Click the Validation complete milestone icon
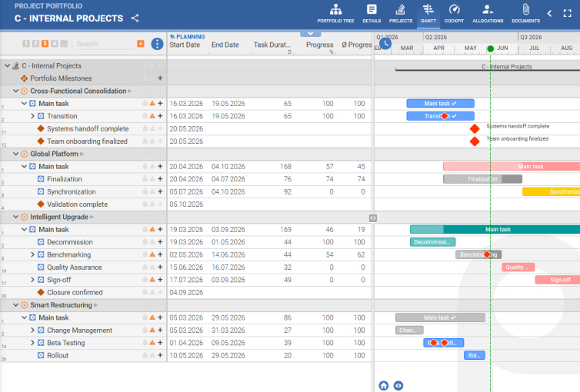Viewport: 580px width, 392px height. coord(41,204)
